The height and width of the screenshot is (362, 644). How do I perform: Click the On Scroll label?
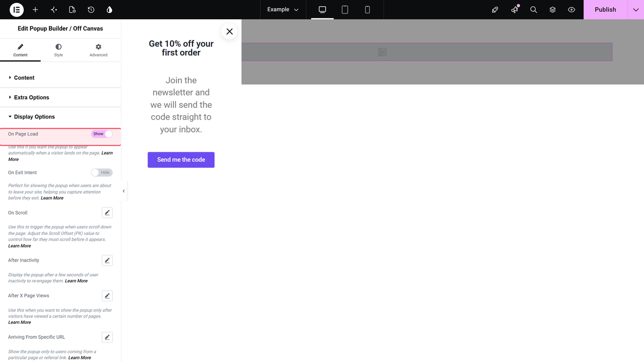18,213
